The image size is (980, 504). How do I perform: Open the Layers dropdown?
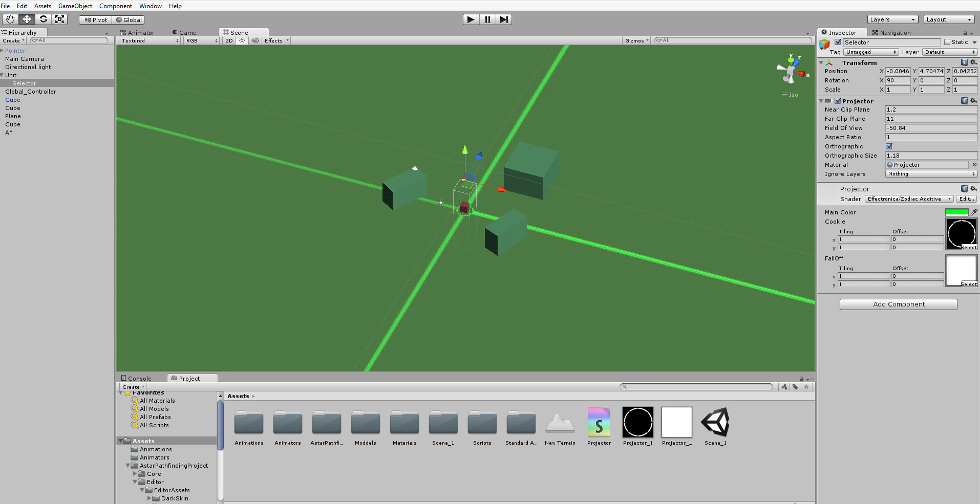pyautogui.click(x=892, y=19)
